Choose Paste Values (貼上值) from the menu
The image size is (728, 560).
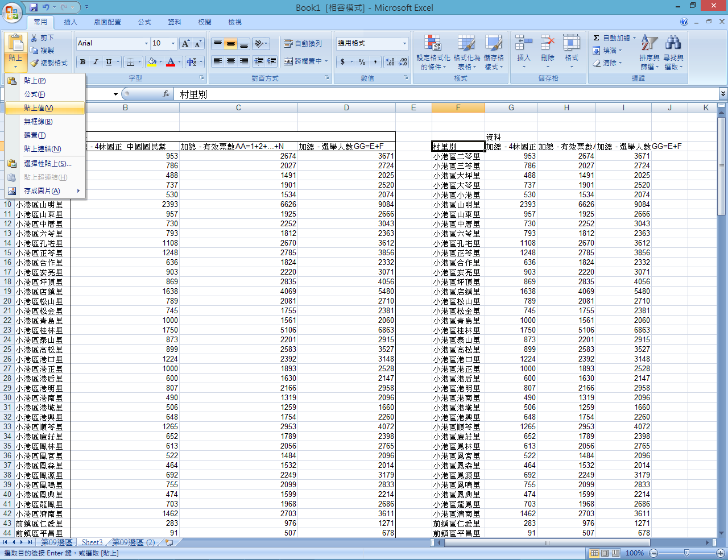[39, 108]
